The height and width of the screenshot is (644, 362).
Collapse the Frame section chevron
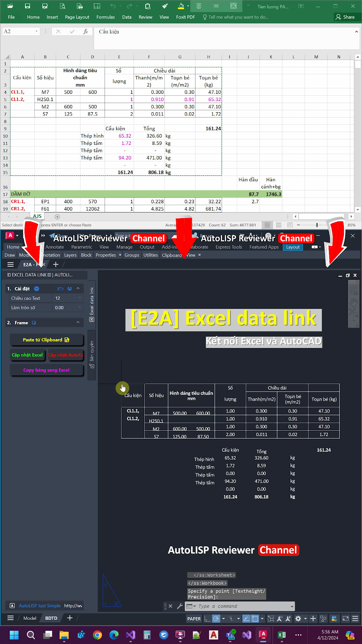tap(78, 323)
